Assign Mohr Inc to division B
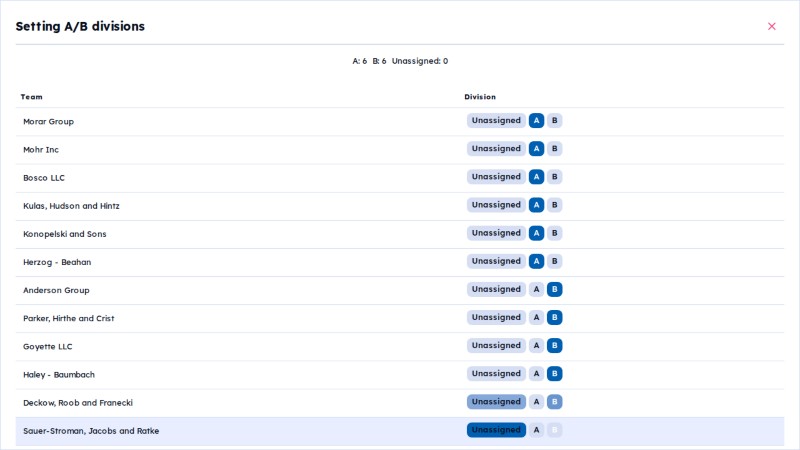This screenshot has height=450, width=800. pos(555,148)
